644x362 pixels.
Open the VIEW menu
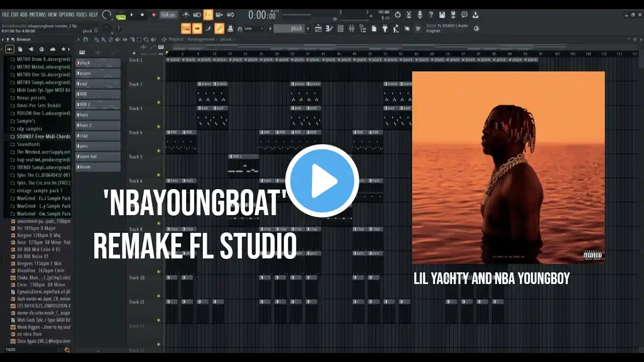[x=52, y=15]
